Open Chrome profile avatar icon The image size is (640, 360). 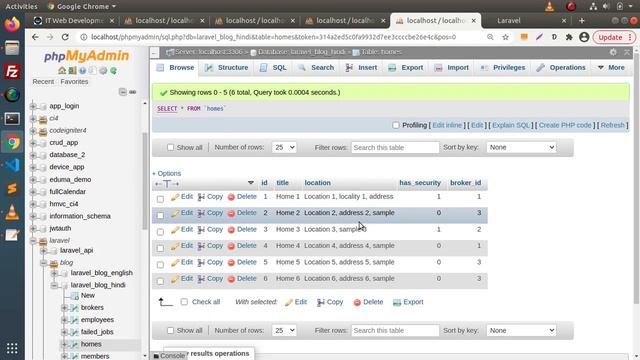pyautogui.click(x=584, y=37)
